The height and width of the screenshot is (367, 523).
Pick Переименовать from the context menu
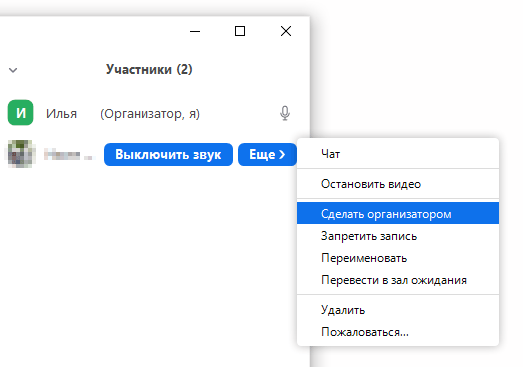[398, 258]
